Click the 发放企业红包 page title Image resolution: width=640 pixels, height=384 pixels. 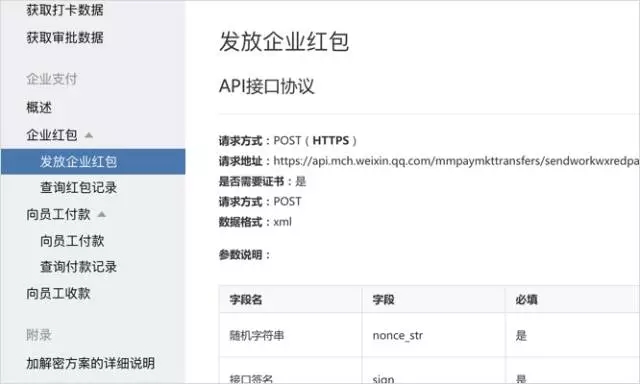pyautogui.click(x=284, y=42)
